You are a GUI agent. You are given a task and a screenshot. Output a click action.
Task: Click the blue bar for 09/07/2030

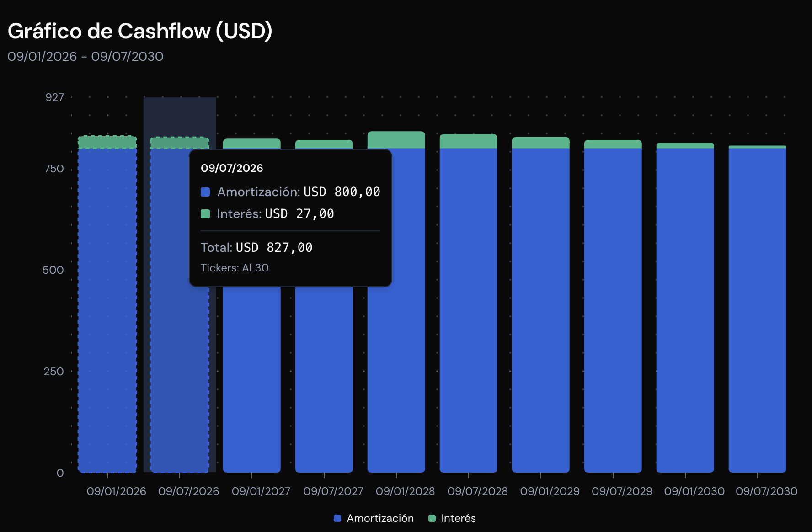(x=758, y=311)
